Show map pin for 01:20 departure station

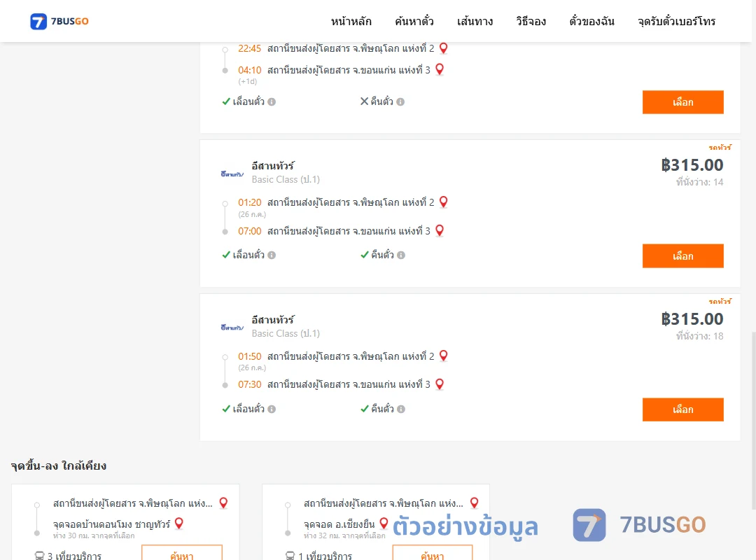444,202
